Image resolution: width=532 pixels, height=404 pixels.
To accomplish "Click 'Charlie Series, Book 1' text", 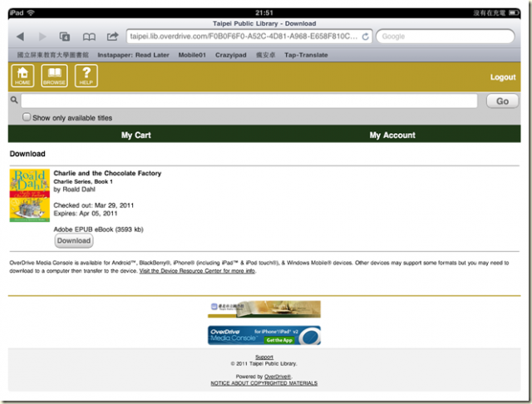I will (83, 181).
